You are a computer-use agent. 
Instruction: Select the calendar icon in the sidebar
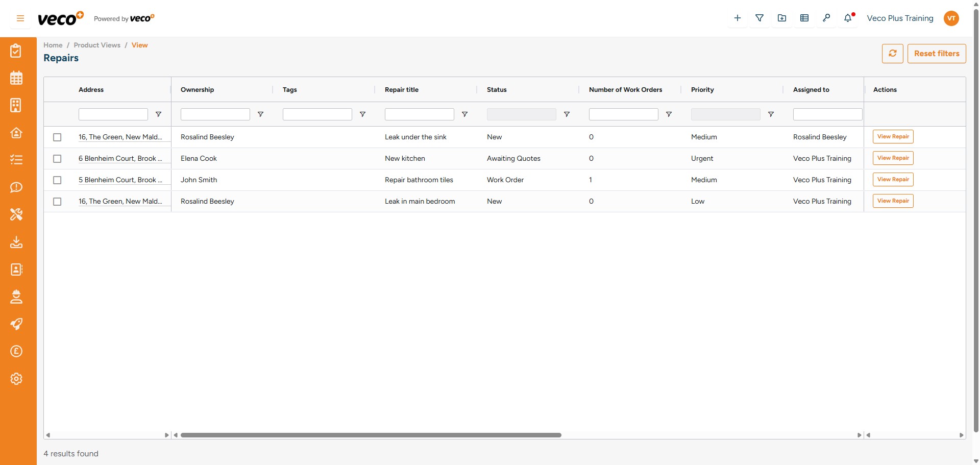click(17, 78)
